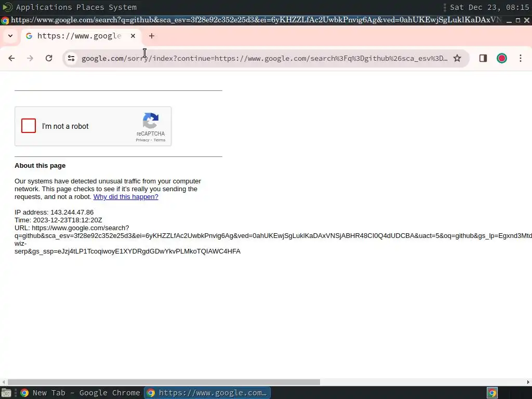View site information icon in address bar
The height and width of the screenshot is (399, 532).
(71, 58)
